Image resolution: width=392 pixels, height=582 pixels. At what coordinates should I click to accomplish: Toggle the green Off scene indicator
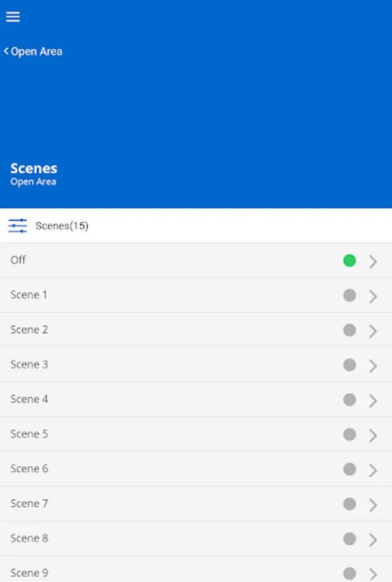pyautogui.click(x=349, y=261)
